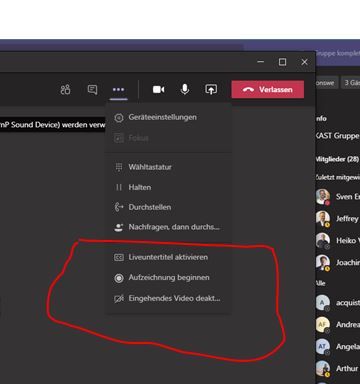Select Jeffrey in the members list
The height and width of the screenshot is (384, 360).
[338, 219]
